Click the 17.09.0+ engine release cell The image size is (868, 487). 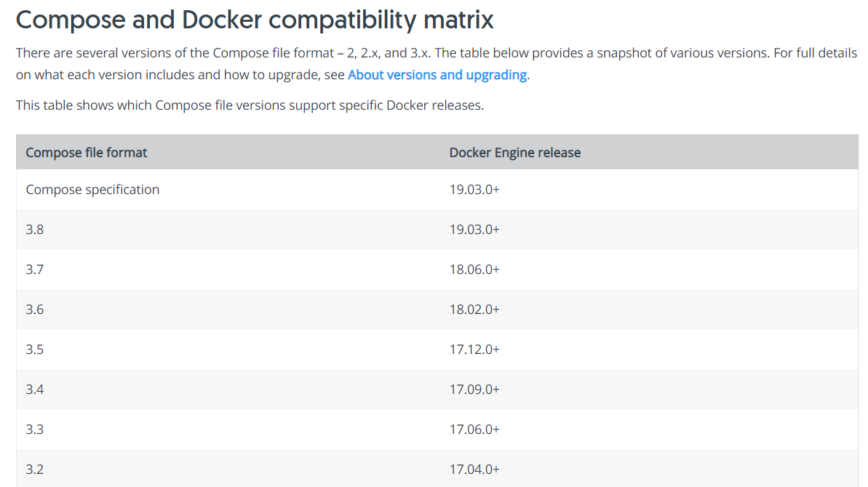[474, 390]
